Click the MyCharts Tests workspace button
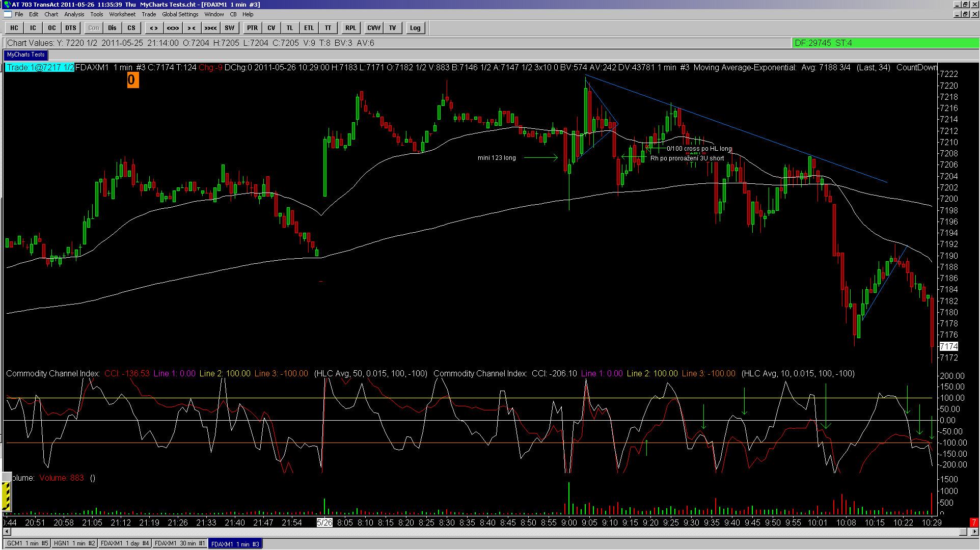980x550 pixels. point(26,54)
